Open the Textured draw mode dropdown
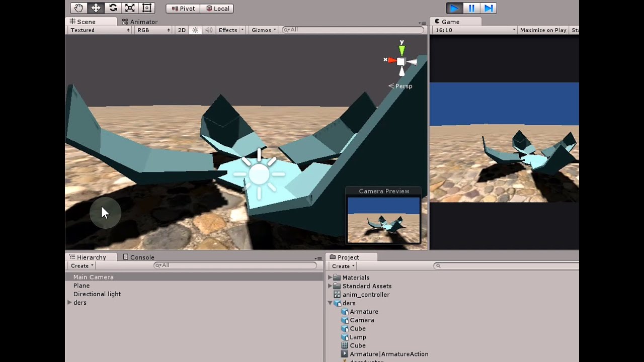 click(x=100, y=30)
